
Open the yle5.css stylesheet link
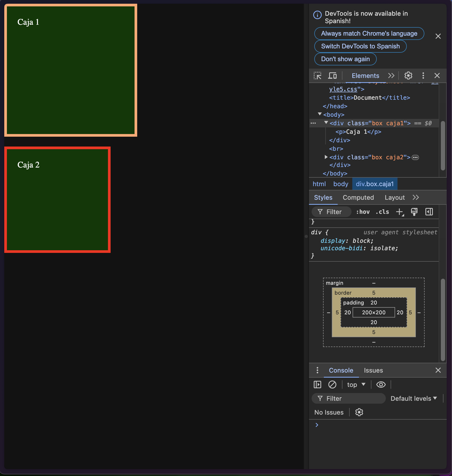pos(343,89)
